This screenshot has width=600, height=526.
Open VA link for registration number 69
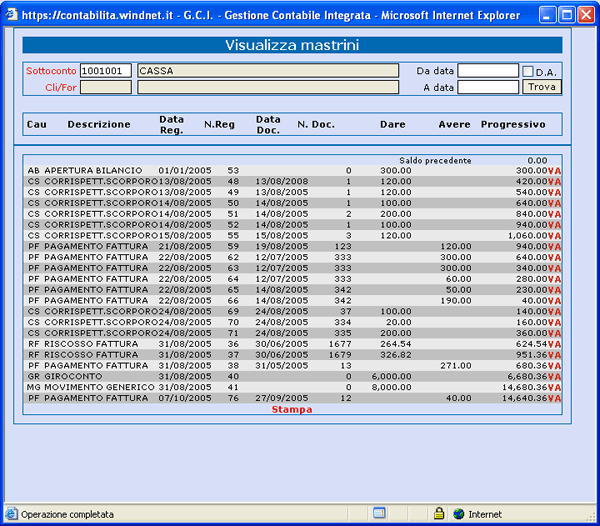554,312
